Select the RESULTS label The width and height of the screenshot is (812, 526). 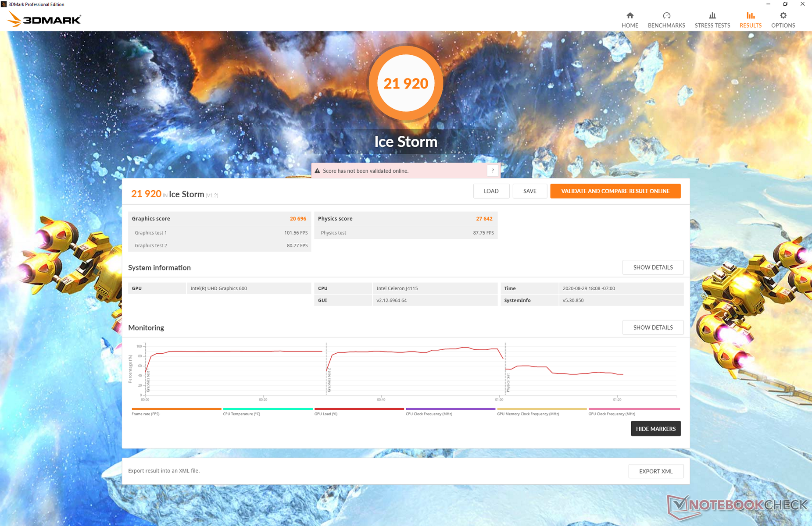tap(751, 25)
